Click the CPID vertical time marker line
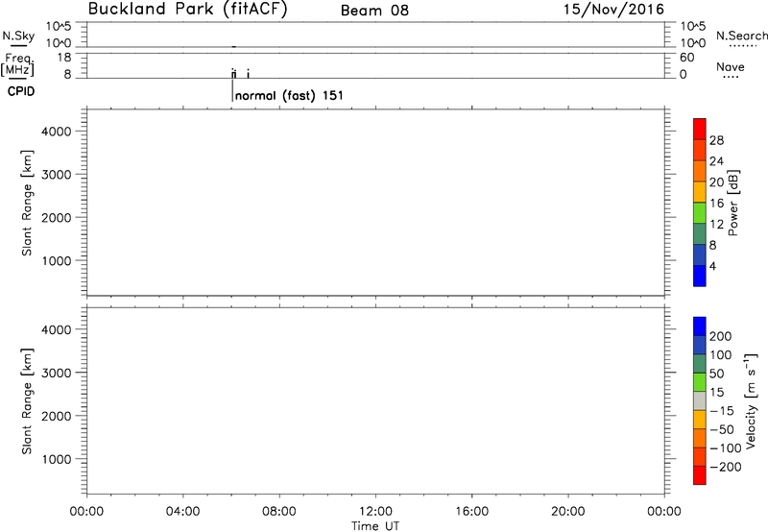This screenshot has height=532, width=768. pos(232,90)
